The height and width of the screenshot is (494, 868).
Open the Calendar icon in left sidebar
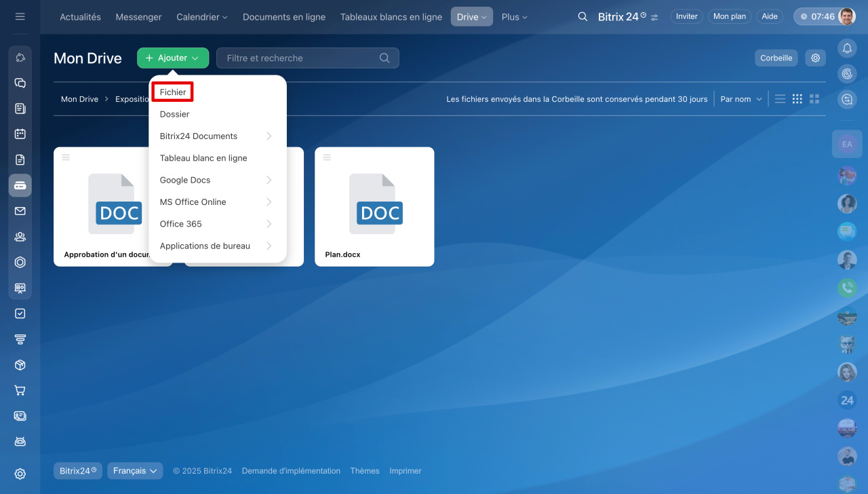[x=20, y=134]
